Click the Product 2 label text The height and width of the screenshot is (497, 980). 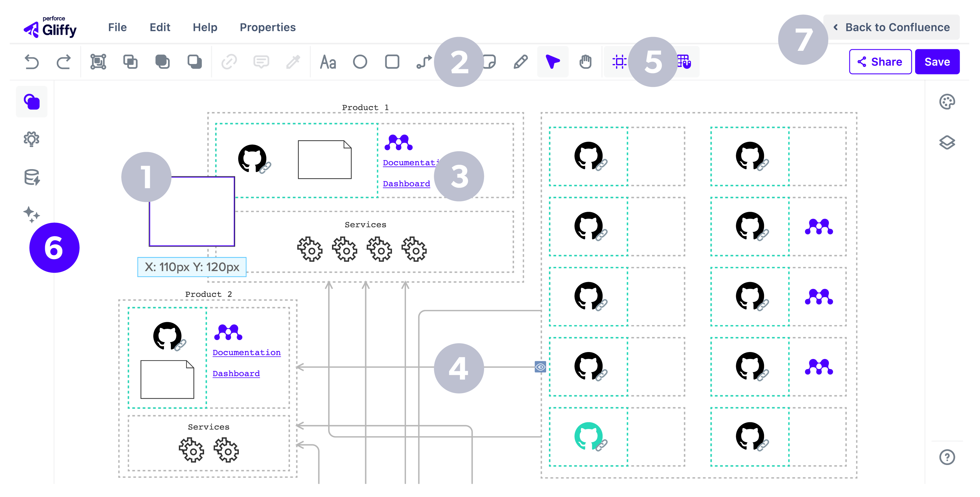(x=208, y=294)
